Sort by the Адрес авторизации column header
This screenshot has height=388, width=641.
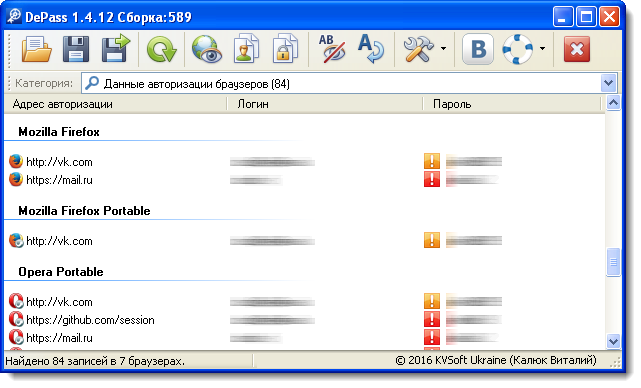point(115,104)
